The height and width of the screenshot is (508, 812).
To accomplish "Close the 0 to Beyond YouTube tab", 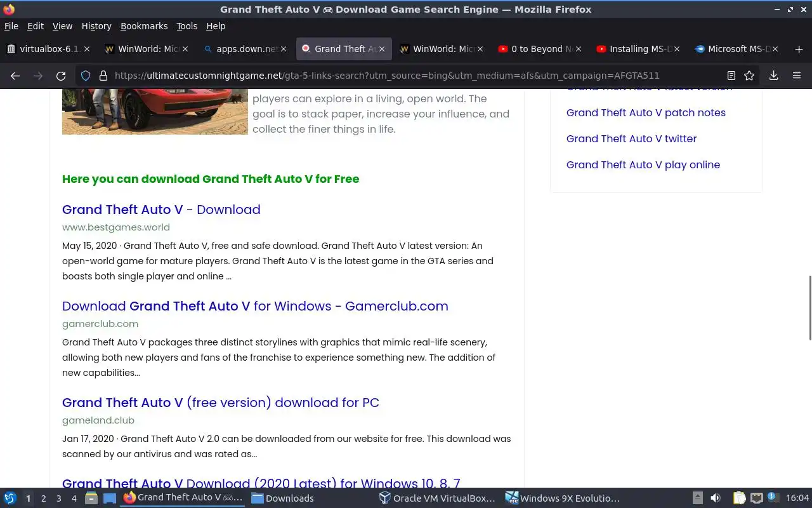I will 579,49.
